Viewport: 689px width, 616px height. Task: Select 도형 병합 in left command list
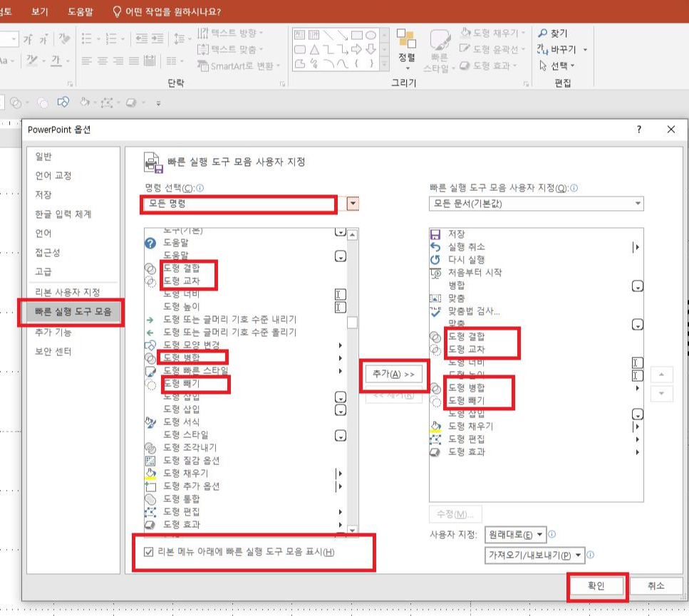tap(245, 357)
